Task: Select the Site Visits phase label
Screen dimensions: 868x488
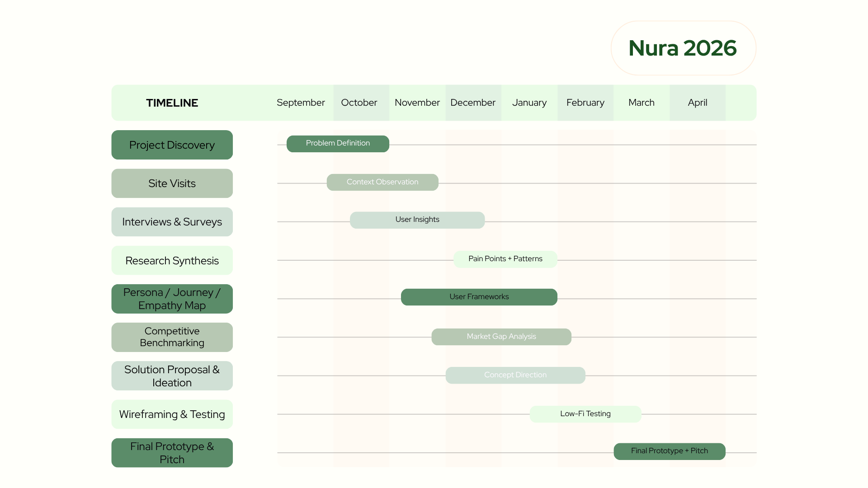Action: click(x=172, y=183)
